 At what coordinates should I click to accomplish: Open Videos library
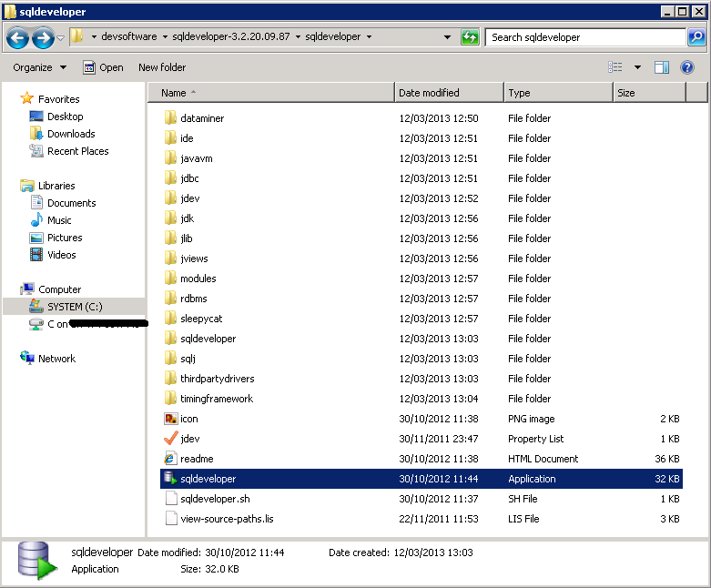(x=62, y=255)
